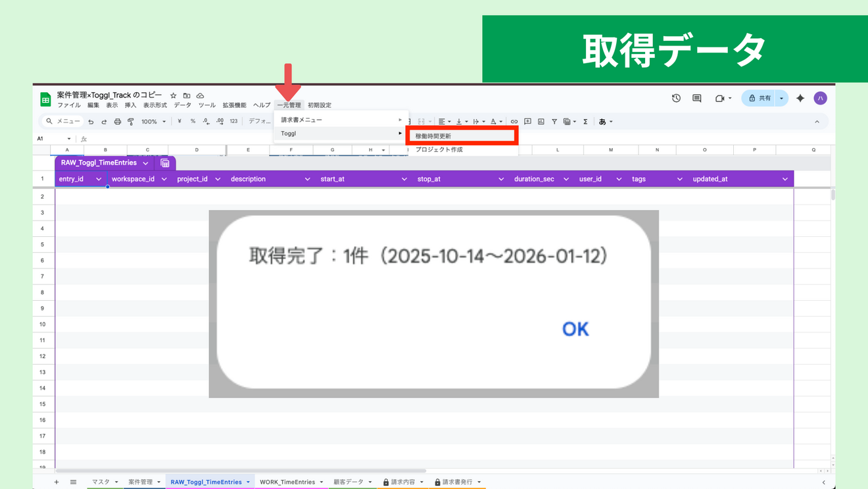
Task: Open the zoom 100% dropdown
Action: pyautogui.click(x=154, y=122)
